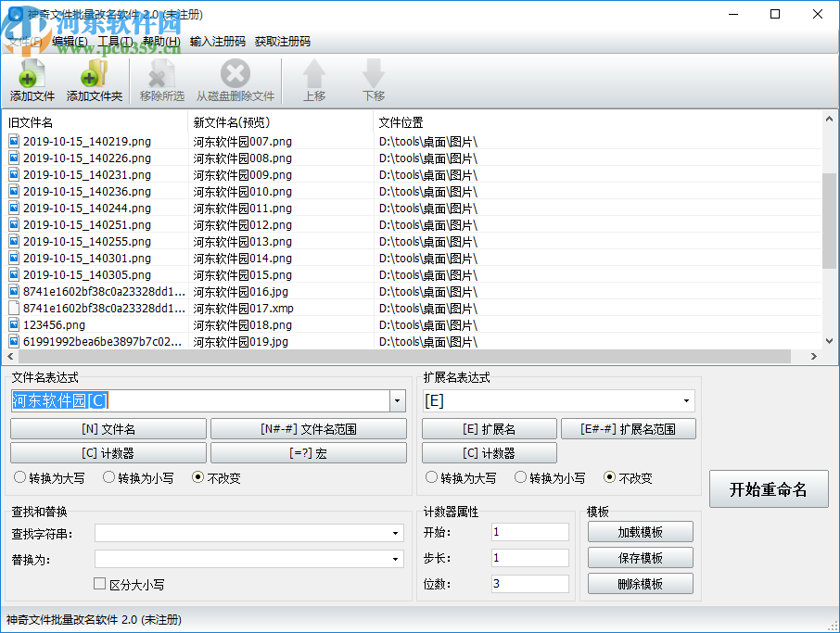
Task: Check the 区分大小写 checkbox
Action: coord(99,583)
